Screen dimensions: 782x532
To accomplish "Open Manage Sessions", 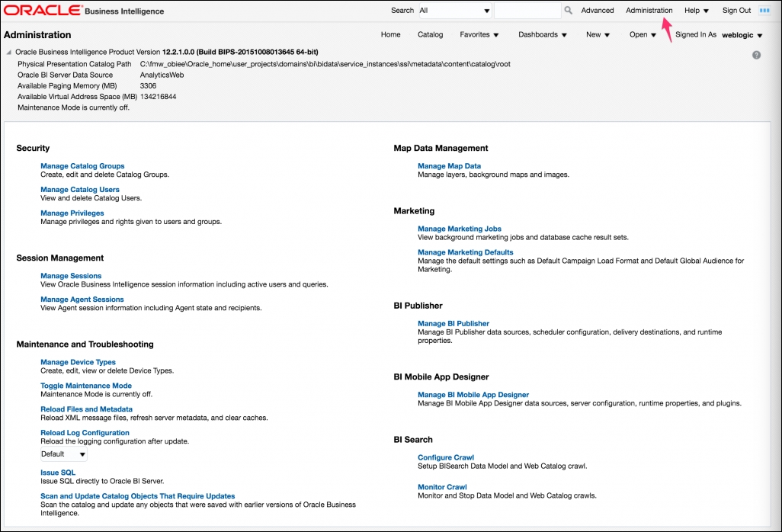I will pyautogui.click(x=71, y=276).
